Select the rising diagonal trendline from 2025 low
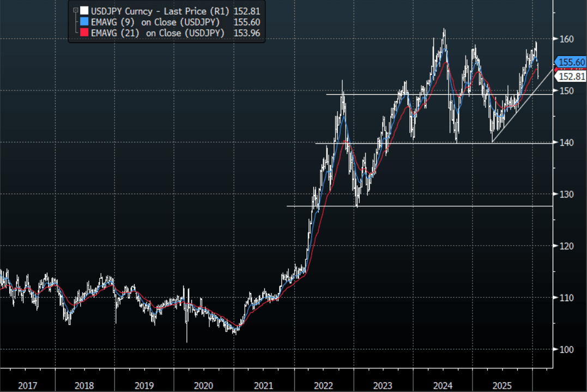 pyautogui.click(x=523, y=103)
